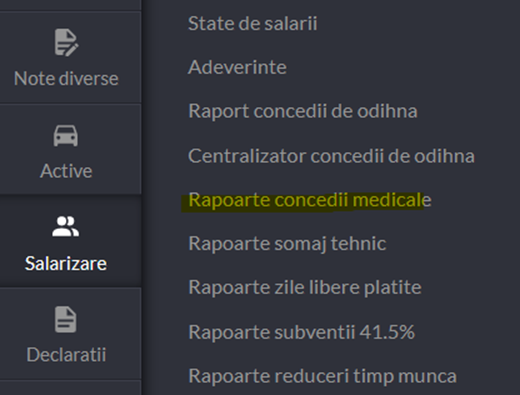Open the Note diverse label in sidebar
This screenshot has height=395, width=520.
[66, 79]
